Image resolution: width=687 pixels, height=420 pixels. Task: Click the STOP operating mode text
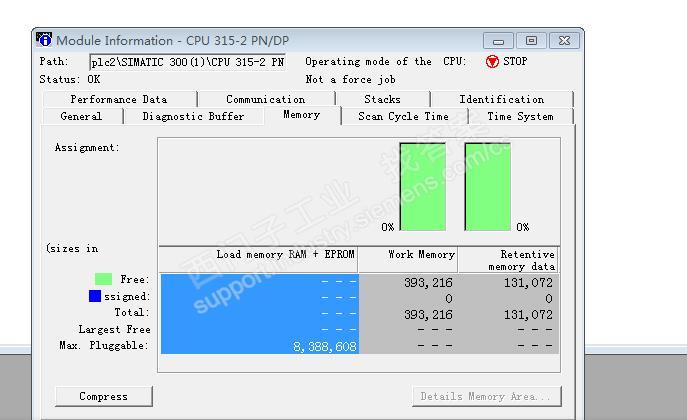click(515, 61)
